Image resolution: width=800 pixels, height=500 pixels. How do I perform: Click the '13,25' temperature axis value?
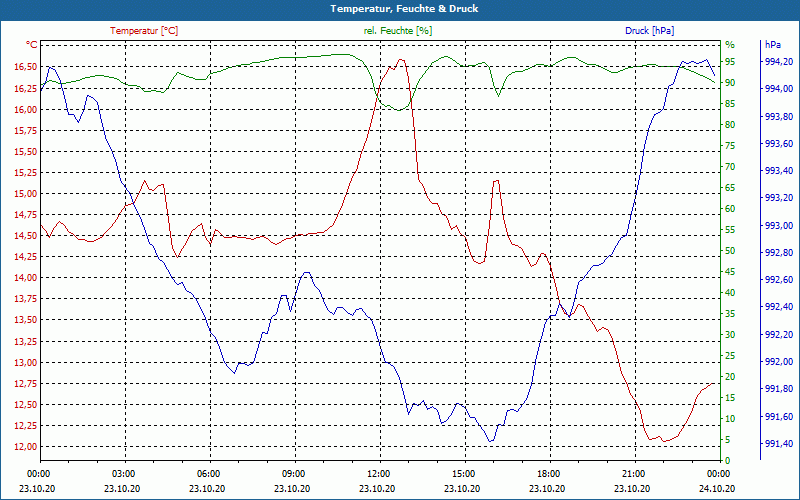tap(24, 341)
